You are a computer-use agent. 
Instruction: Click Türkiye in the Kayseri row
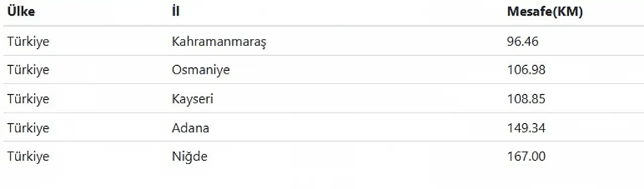coord(28,99)
